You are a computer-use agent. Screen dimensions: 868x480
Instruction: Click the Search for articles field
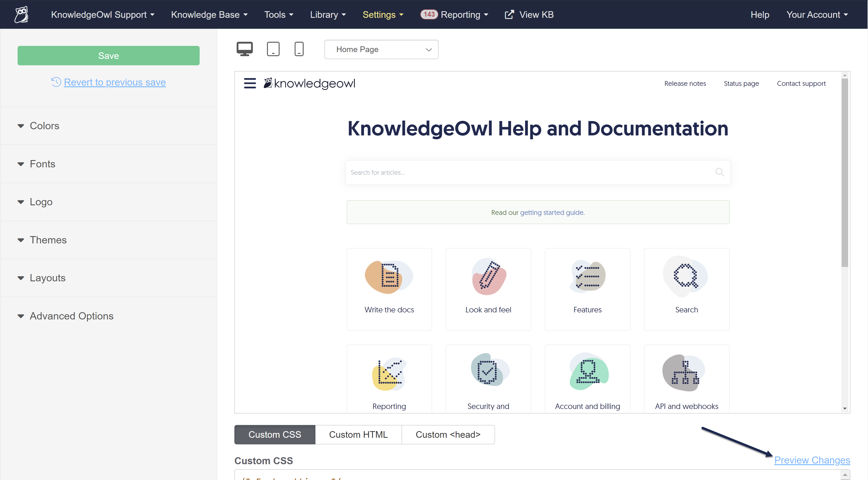pyautogui.click(x=529, y=172)
